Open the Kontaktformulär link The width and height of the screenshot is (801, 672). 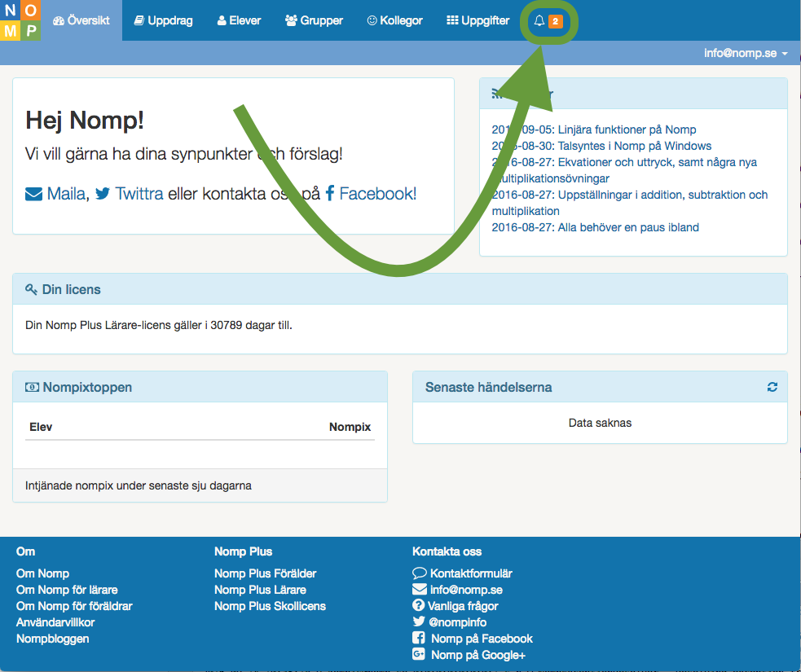click(x=471, y=573)
